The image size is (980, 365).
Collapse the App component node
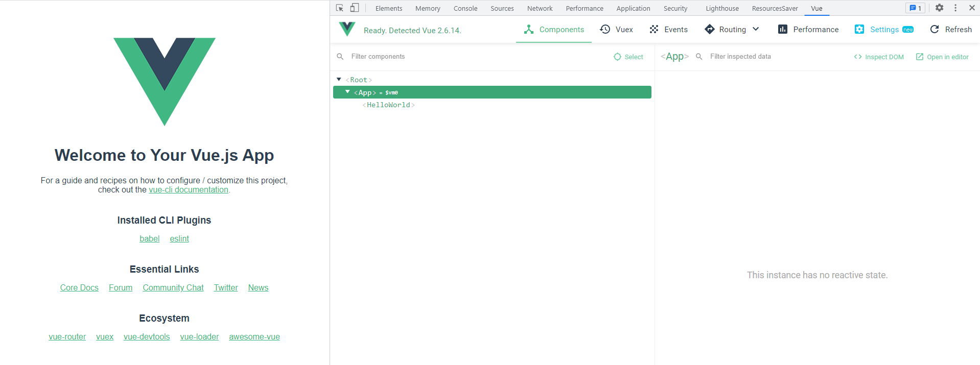pos(347,92)
